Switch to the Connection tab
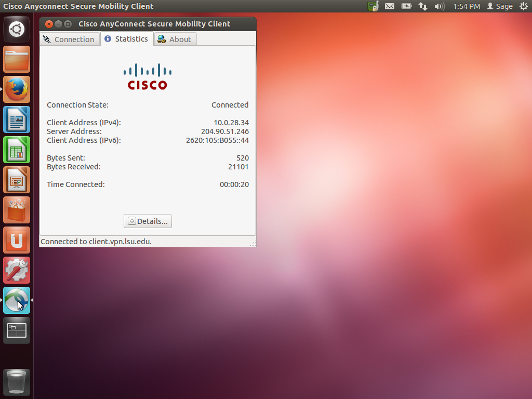This screenshot has width=532, height=399. (x=70, y=39)
